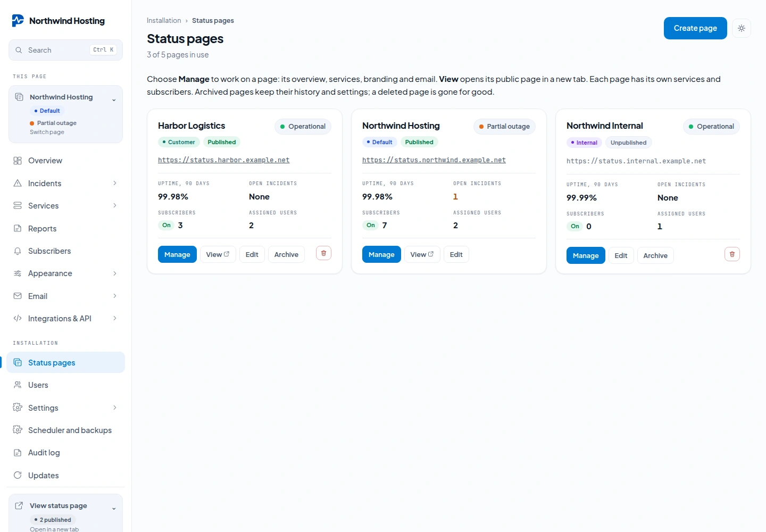The width and height of the screenshot is (766, 532).
Task: Archive the Northwind Internal page
Action: point(655,255)
